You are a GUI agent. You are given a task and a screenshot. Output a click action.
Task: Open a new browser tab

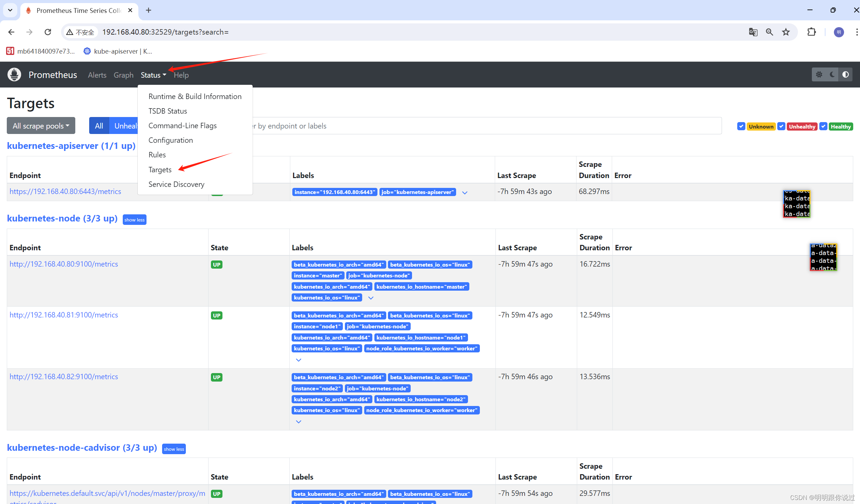tap(149, 10)
